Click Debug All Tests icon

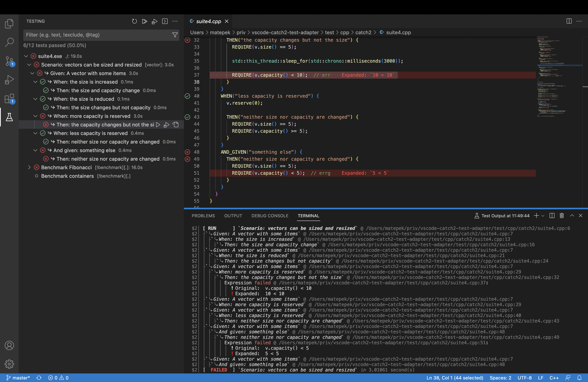point(155,22)
